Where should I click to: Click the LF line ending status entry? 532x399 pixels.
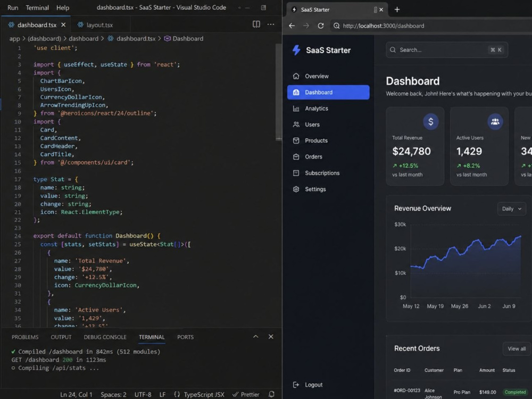pyautogui.click(x=162, y=395)
